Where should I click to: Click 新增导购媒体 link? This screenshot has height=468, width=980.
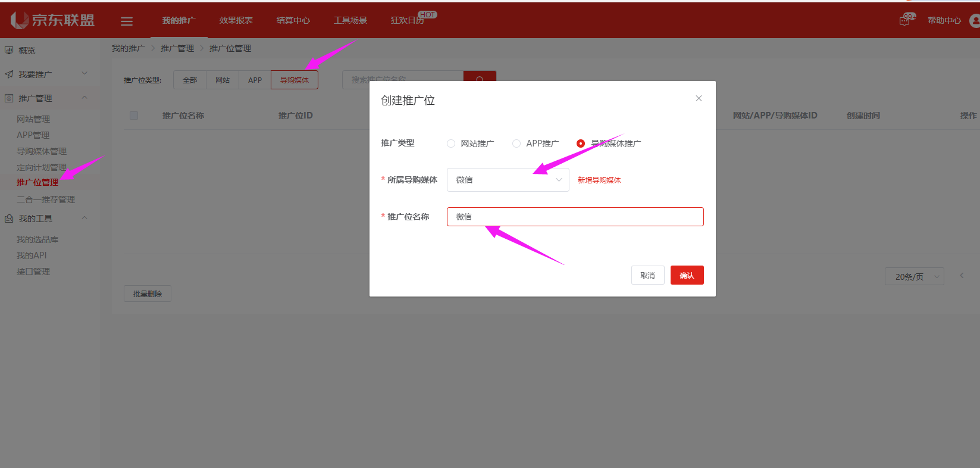point(599,180)
